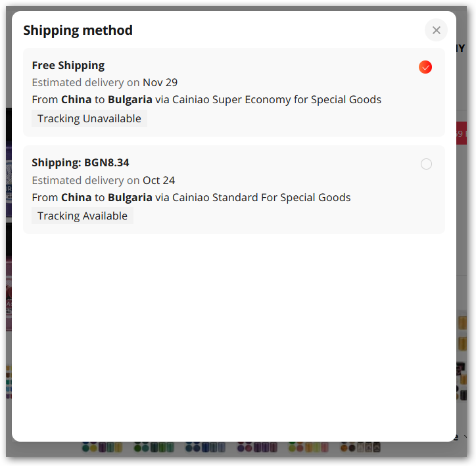
Task: Close the Shipping method dialog
Action: [x=436, y=30]
